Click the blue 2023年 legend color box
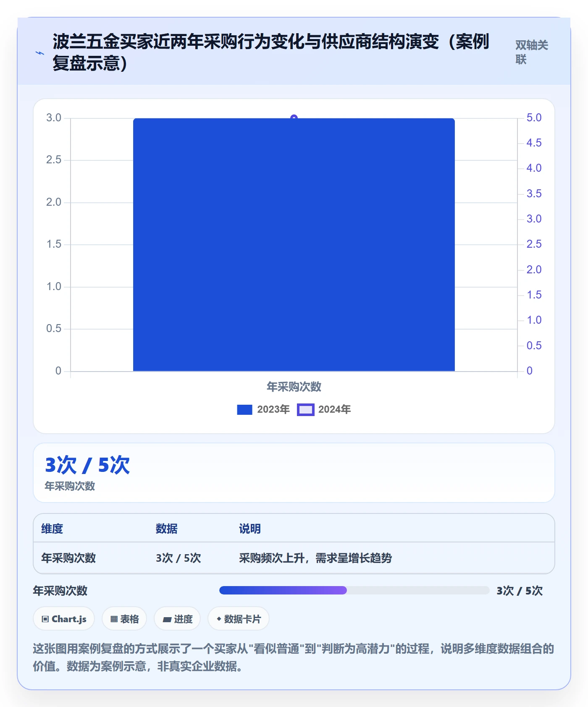Image resolution: width=588 pixels, height=707 pixels. 244,410
